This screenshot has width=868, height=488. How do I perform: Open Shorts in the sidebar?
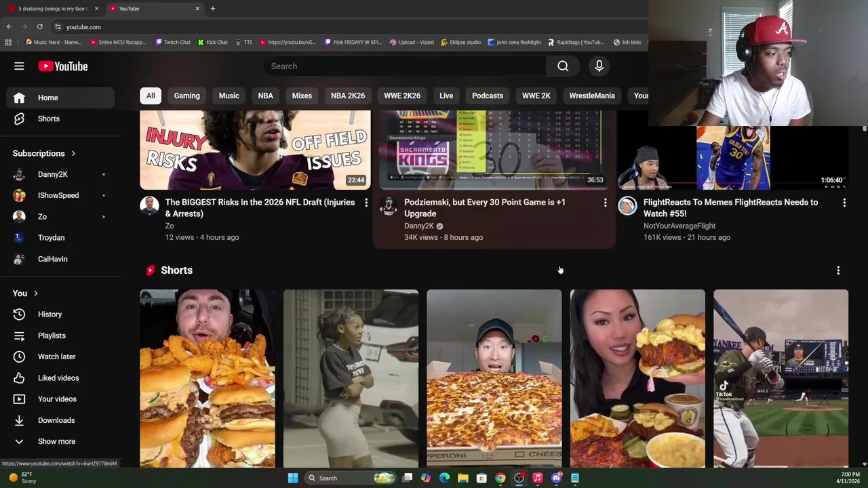click(x=61, y=119)
